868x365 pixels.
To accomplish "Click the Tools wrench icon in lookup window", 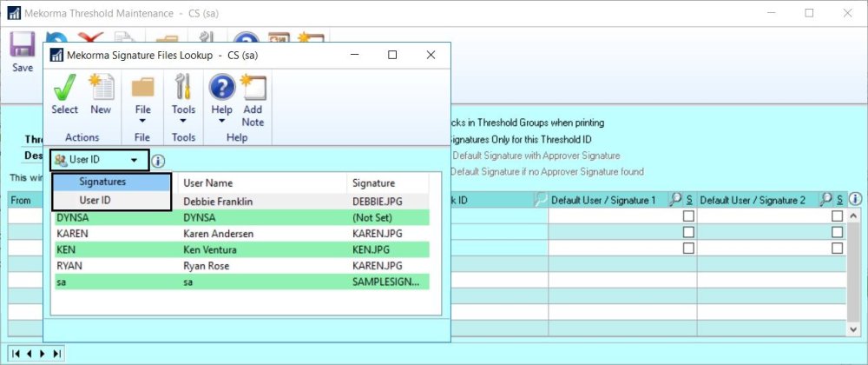I will click(x=183, y=88).
